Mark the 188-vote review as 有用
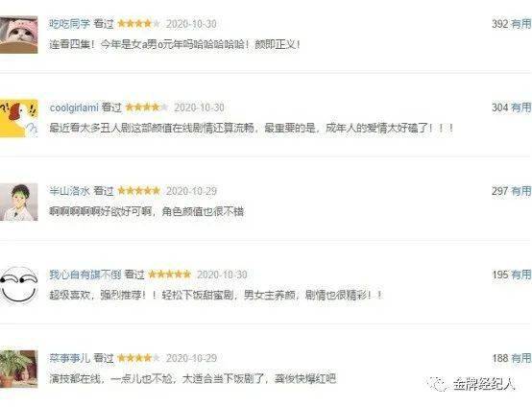Image resolution: width=532 pixels, height=407 pixels. pos(520,358)
